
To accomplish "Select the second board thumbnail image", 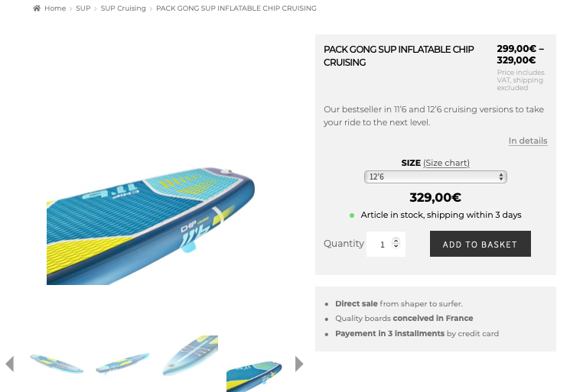I will pos(122,364).
